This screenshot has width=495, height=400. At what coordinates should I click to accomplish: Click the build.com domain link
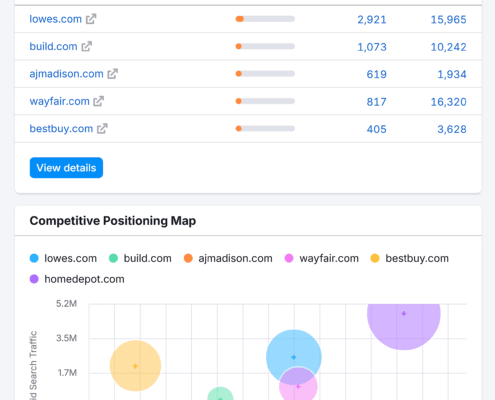tap(53, 46)
